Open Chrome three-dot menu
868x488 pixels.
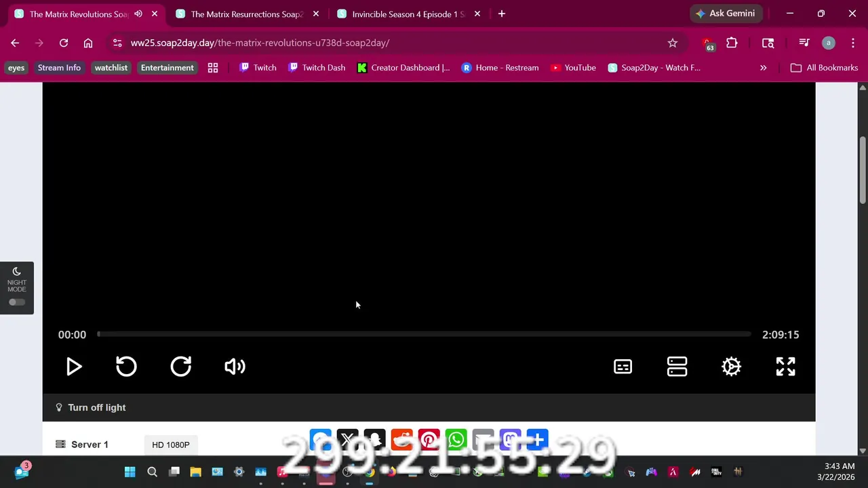852,43
